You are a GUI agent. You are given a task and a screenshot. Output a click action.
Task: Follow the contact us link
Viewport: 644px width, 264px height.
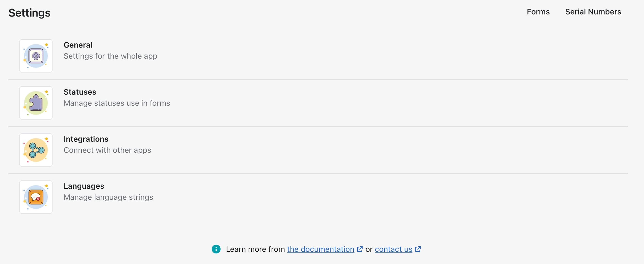pyautogui.click(x=393, y=249)
